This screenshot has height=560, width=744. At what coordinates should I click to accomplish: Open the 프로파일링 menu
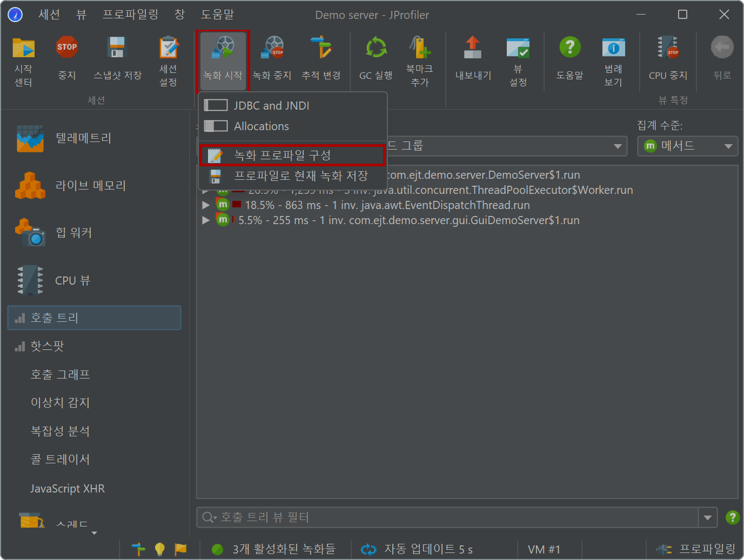(131, 15)
